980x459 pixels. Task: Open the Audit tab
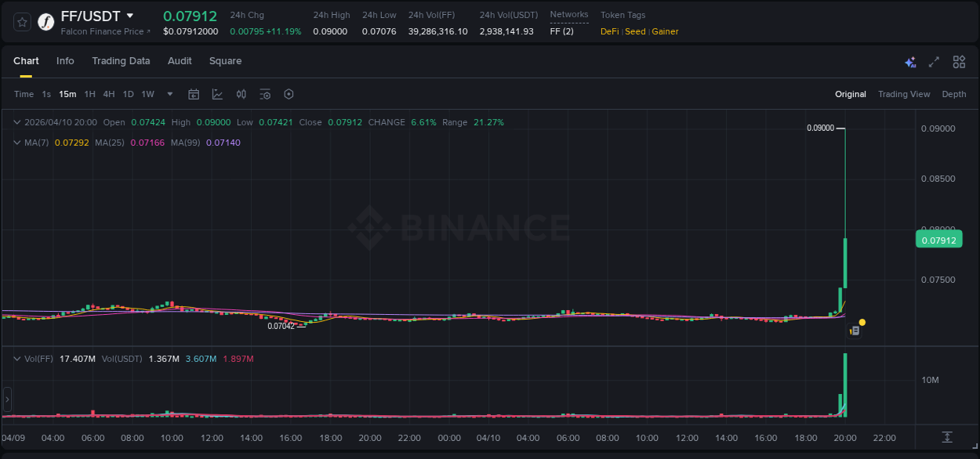(180, 61)
